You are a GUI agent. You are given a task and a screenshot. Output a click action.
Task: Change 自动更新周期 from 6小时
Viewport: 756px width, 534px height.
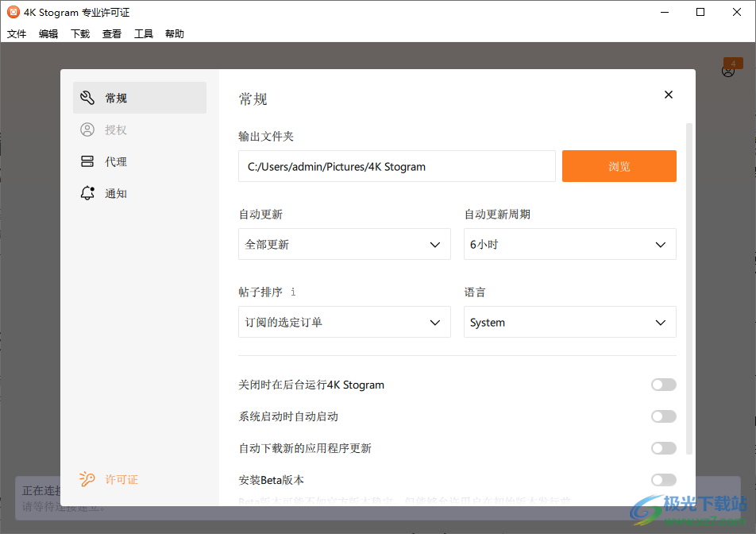pyautogui.click(x=569, y=244)
